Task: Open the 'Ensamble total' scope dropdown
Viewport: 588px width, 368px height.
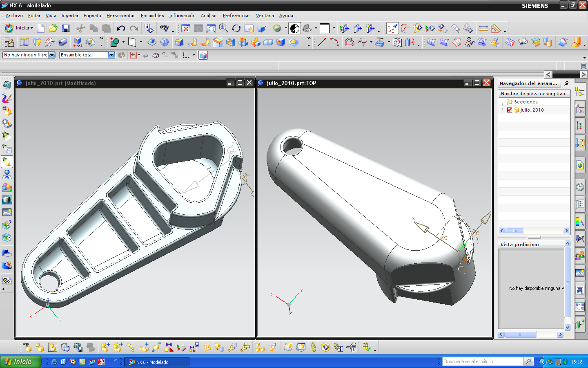Action: pos(111,55)
